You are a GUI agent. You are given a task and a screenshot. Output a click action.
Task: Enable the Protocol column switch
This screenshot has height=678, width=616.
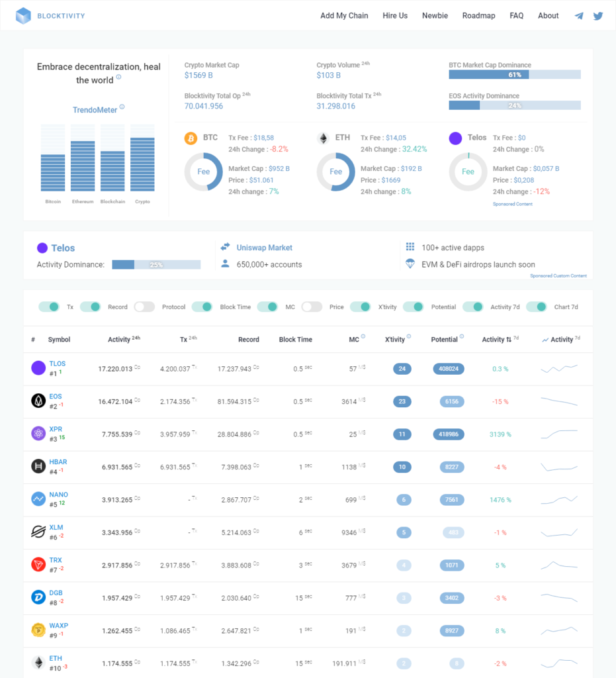(144, 307)
